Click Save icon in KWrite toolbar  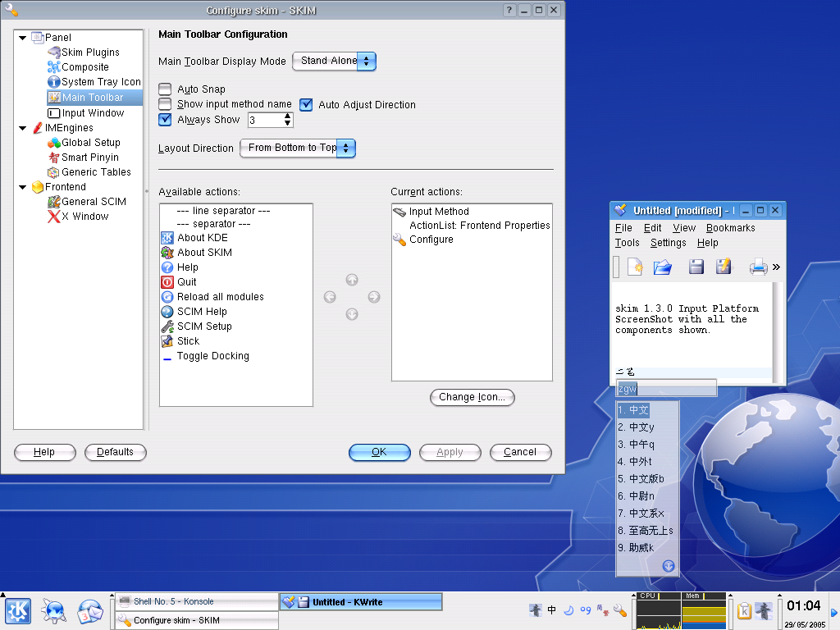pyautogui.click(x=696, y=267)
